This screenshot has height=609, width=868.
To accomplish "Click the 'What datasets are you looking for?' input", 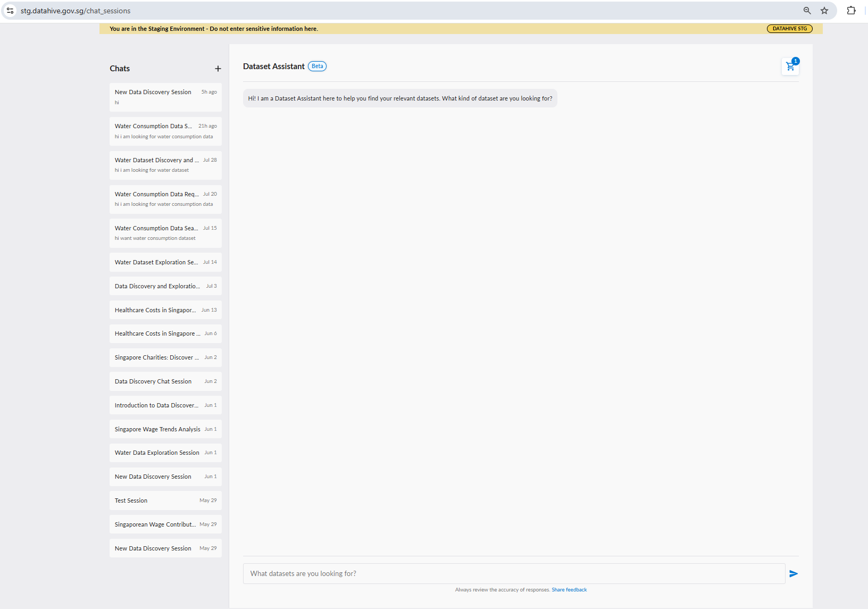I will pos(514,573).
